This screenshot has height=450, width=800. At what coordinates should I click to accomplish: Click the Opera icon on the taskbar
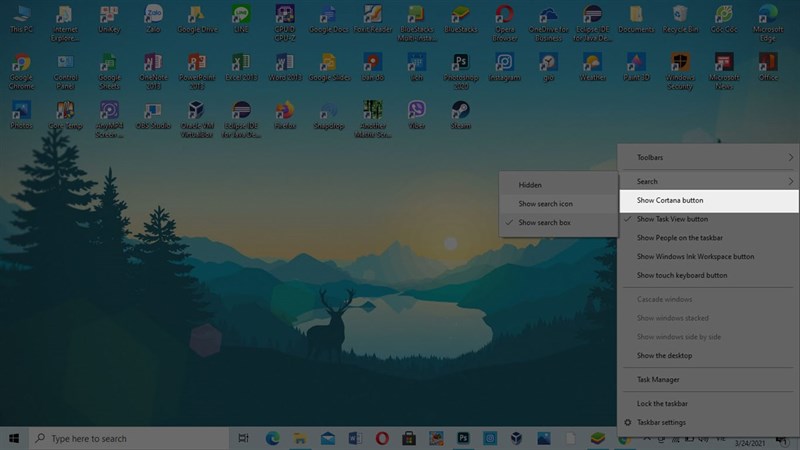pyautogui.click(x=382, y=438)
